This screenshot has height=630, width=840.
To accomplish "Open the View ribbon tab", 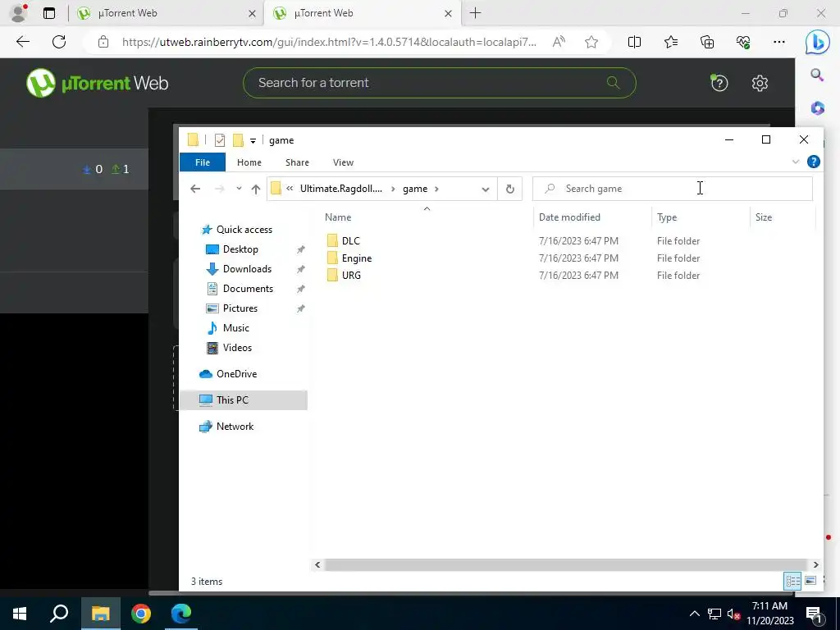I will point(343,162).
